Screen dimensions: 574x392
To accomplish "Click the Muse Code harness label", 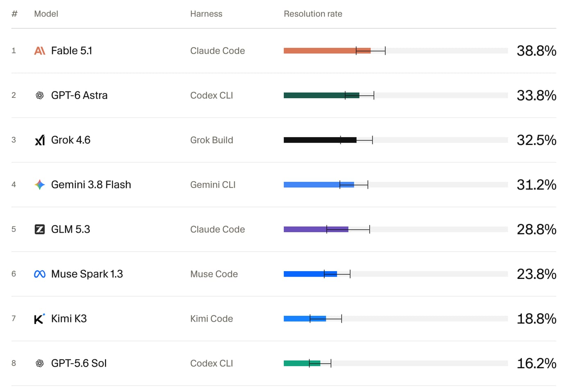I will [x=214, y=274].
